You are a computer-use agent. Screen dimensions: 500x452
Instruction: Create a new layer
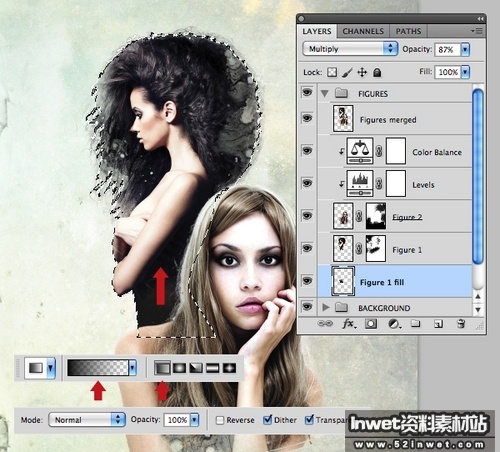pos(438,324)
